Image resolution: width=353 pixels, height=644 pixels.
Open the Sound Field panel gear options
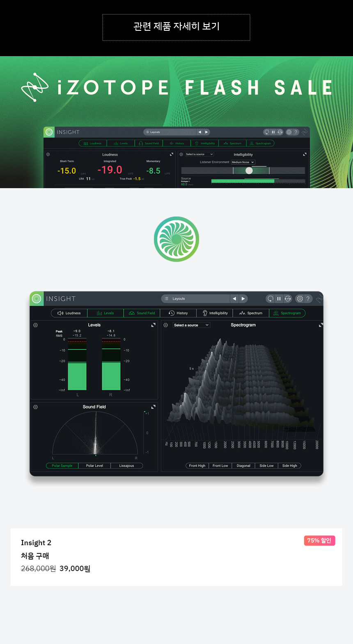coord(36,407)
